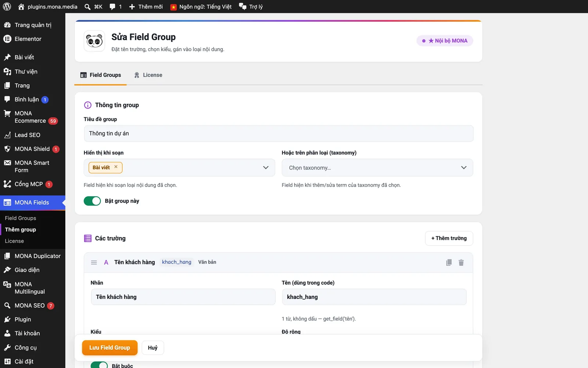Open the Chọn taxonomy dropdown
The width and height of the screenshot is (588, 368).
[377, 168]
